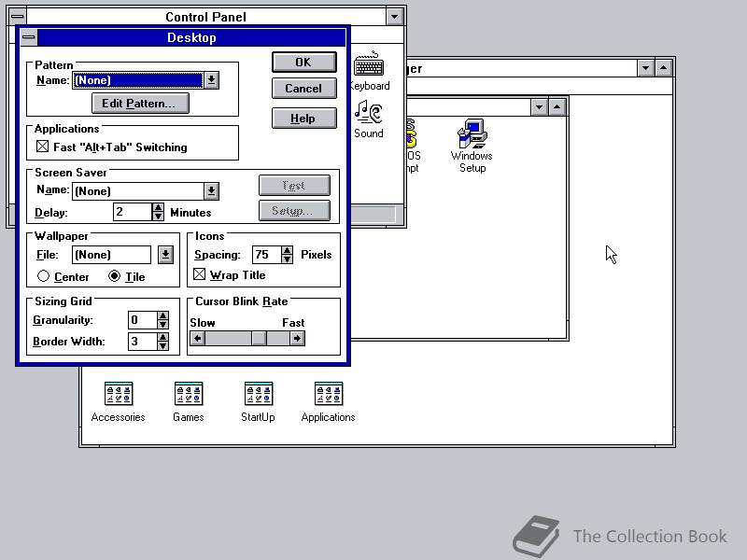Maximize the Main group window
The width and height of the screenshot is (747, 560).
(x=557, y=107)
